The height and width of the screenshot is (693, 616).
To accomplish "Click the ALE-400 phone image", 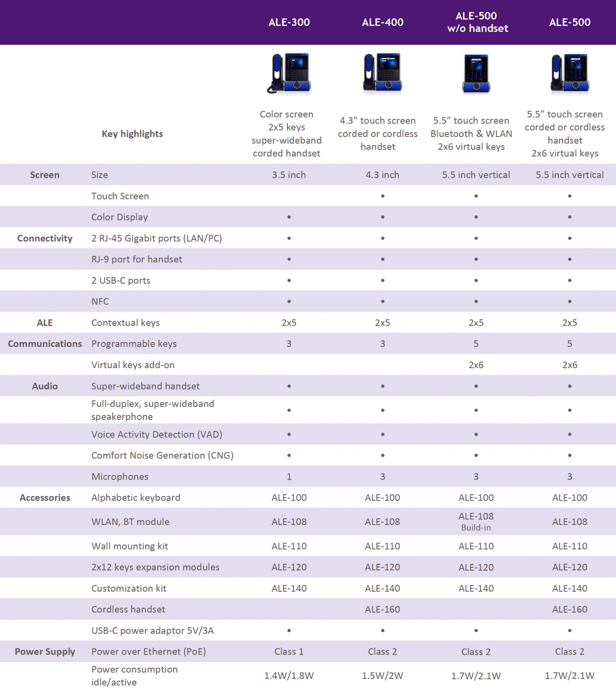I will click(x=382, y=73).
